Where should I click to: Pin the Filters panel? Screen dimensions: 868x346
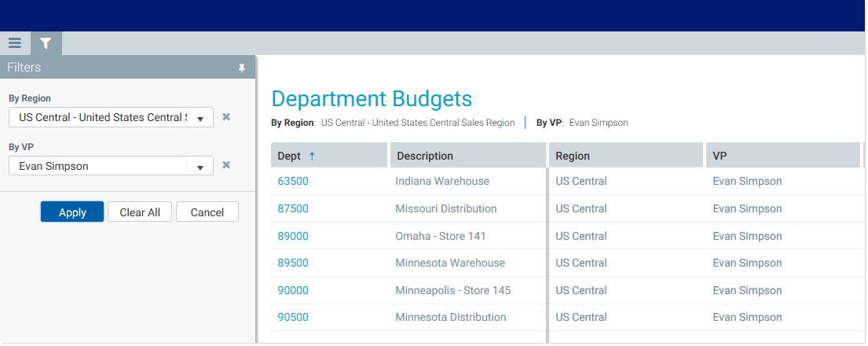242,68
